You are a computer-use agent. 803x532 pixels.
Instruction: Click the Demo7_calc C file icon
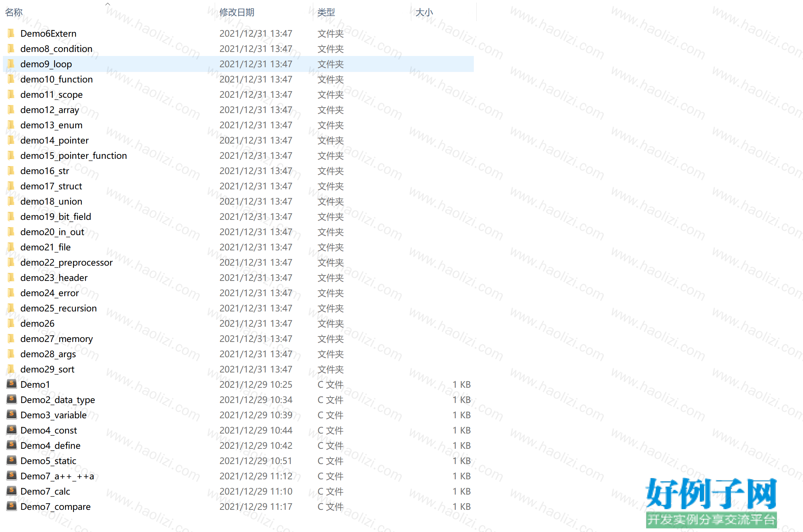point(12,491)
